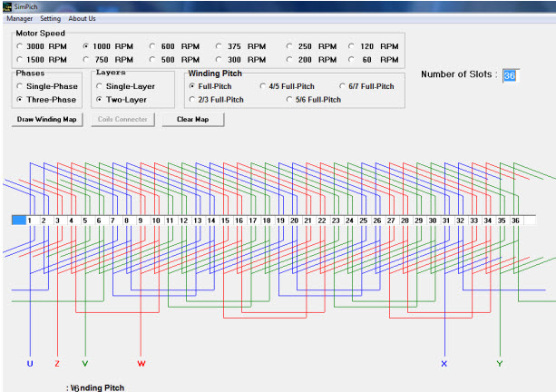The height and width of the screenshot is (392, 556).
Task: Click slot number 21 in the map
Action: point(308,220)
